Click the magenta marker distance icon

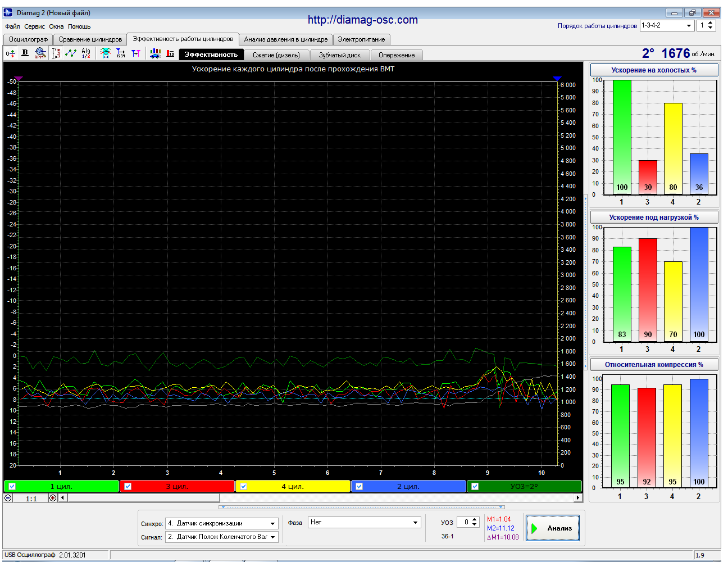tap(136, 53)
